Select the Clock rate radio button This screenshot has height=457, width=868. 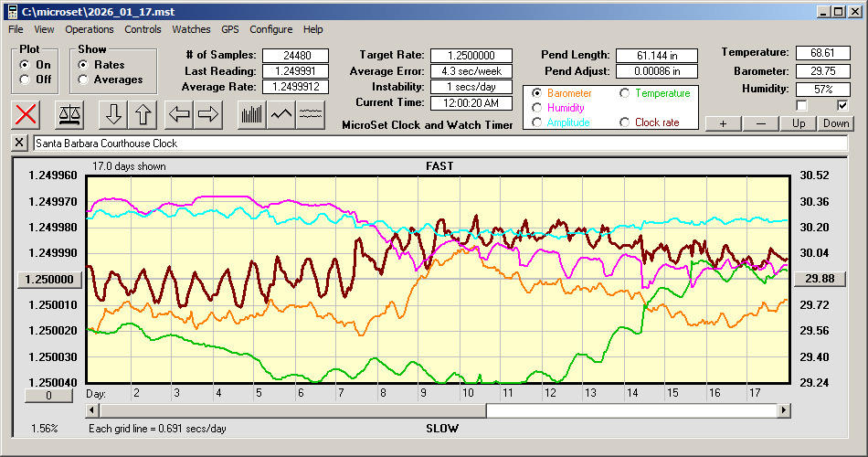(626, 122)
